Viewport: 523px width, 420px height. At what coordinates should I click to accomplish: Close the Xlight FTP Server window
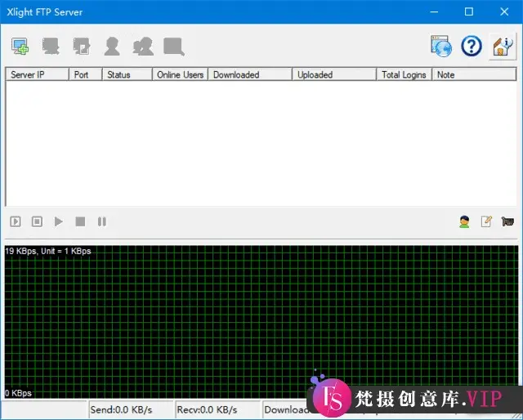click(504, 12)
